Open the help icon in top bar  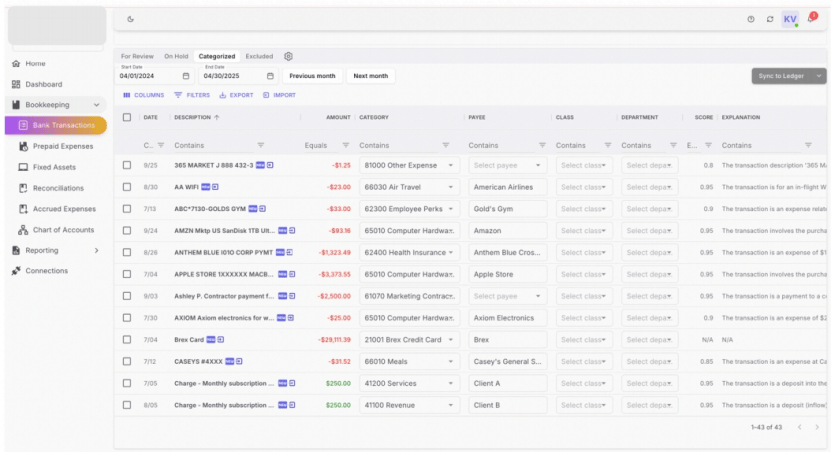[x=750, y=19]
